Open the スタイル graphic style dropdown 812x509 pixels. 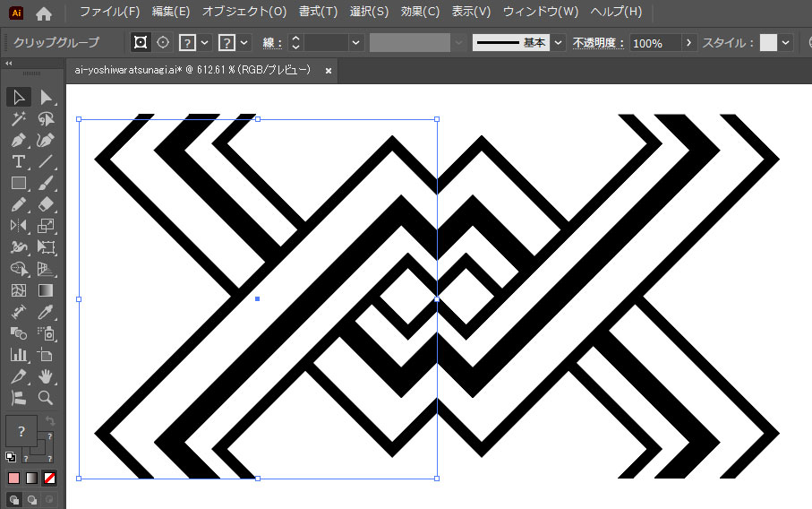(785, 43)
